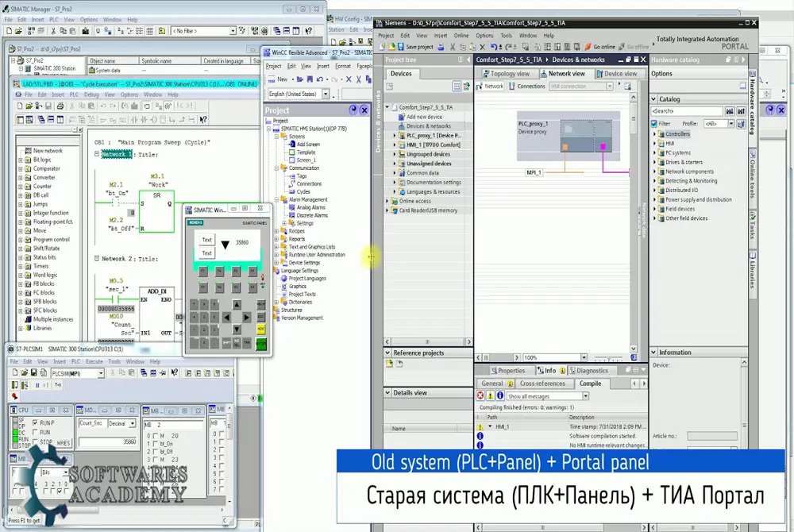Show errors filter icon in Compile tab
This screenshot has width=794, height=532.
(480, 396)
